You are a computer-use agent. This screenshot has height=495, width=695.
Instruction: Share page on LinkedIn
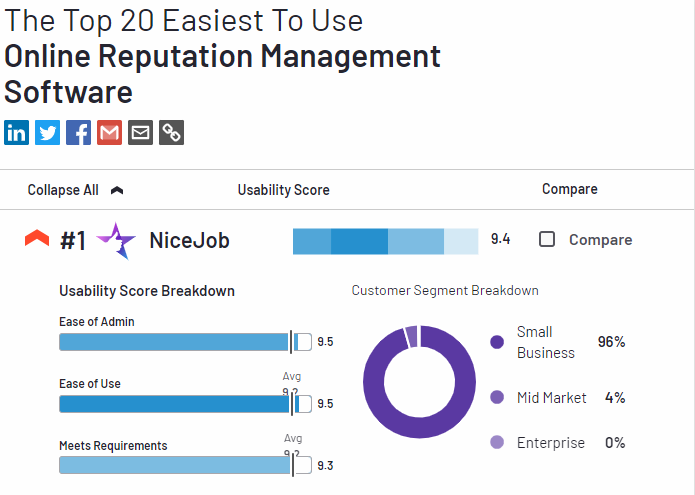(x=17, y=132)
